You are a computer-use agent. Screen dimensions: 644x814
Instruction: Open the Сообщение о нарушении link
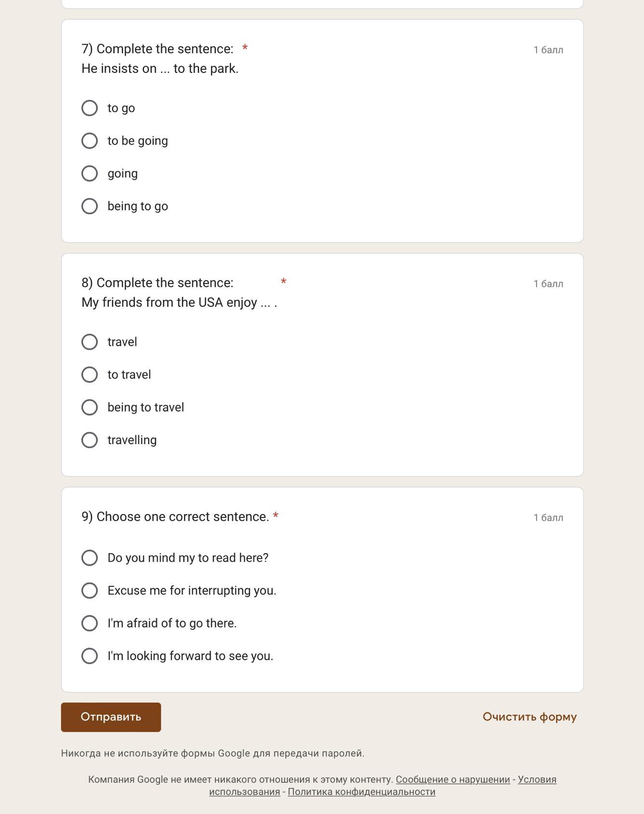click(453, 779)
